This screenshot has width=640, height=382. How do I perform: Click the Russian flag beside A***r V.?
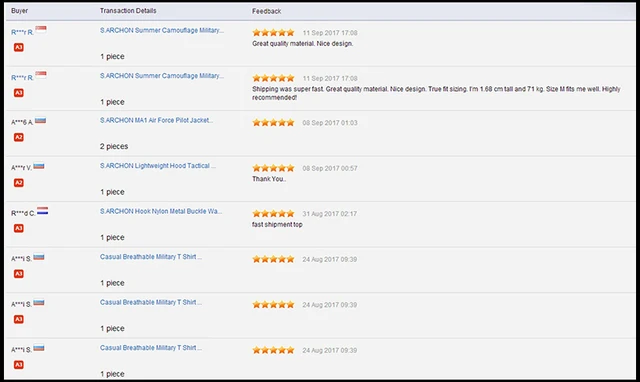(x=39, y=166)
